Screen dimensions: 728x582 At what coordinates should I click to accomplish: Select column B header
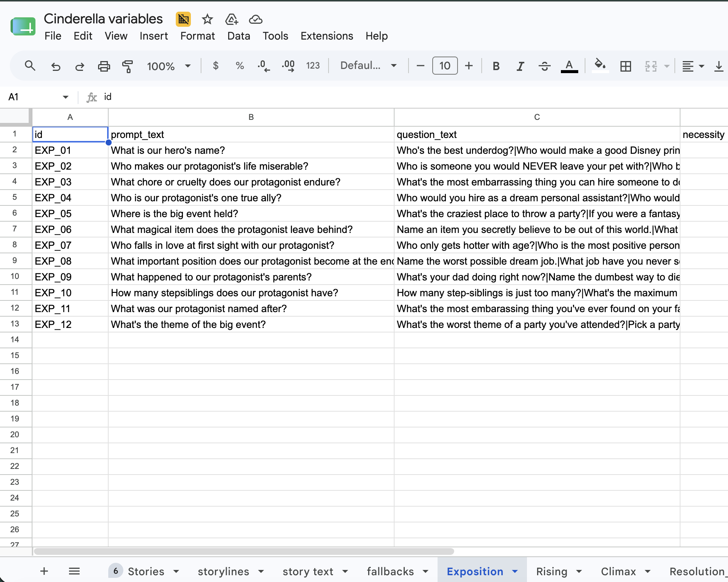point(251,117)
